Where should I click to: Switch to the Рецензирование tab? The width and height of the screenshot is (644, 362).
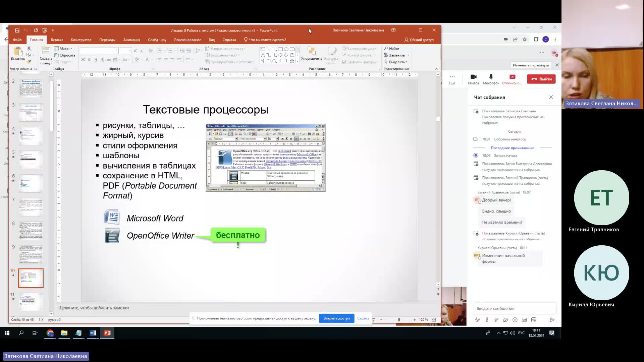point(187,40)
